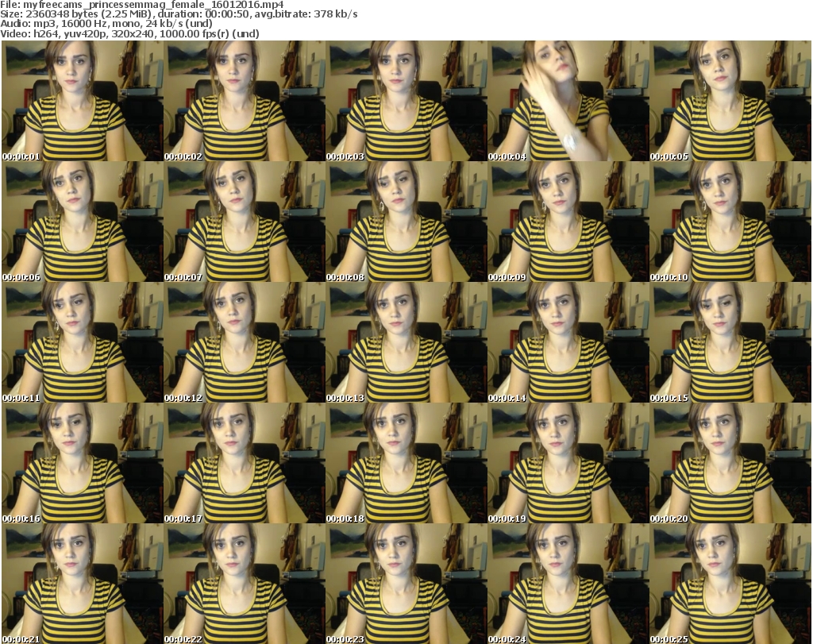Select the thumbnail frame stamped 00:00:12
The width and height of the screenshot is (813, 644).
245,343
